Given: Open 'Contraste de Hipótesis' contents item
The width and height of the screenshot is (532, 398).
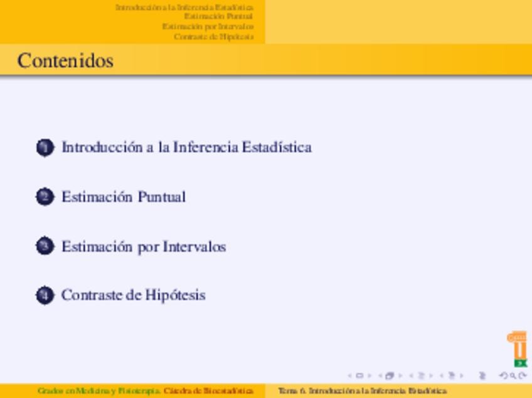Looking at the screenshot, I should [134, 295].
